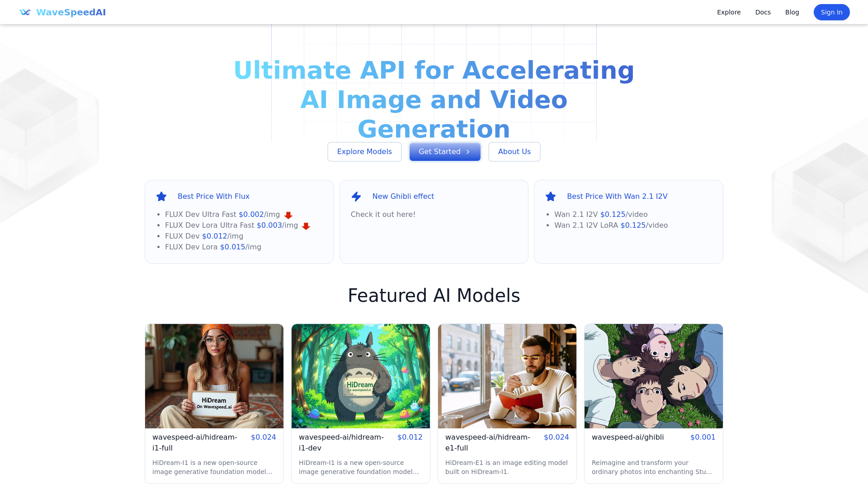Open the New Ghibli effect link

403,197
